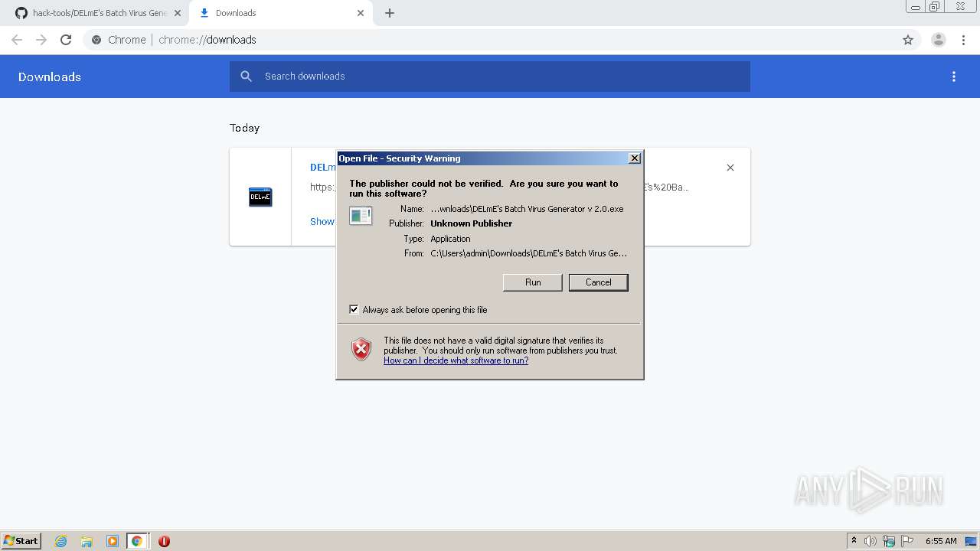980x551 pixels.
Task: Open the Chrome profile avatar
Action: point(939,40)
